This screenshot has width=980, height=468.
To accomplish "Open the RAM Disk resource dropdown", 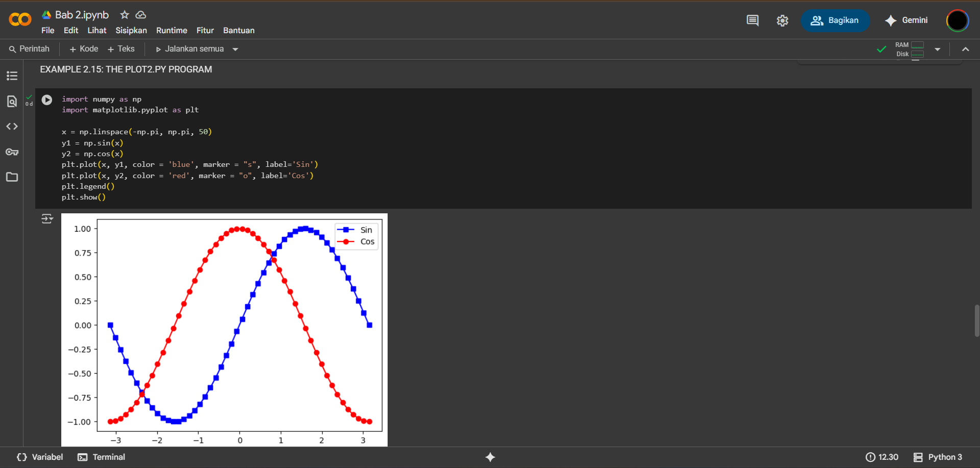I will pyautogui.click(x=937, y=50).
